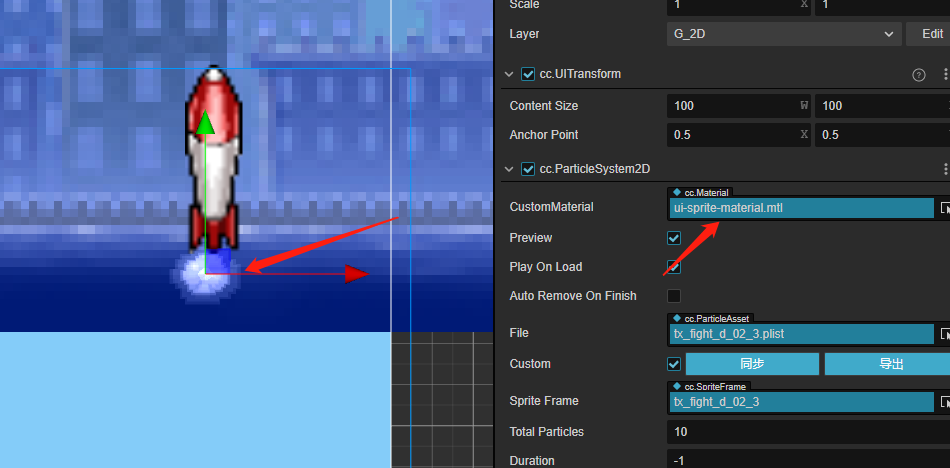Focus the Duration value field

(x=808, y=460)
